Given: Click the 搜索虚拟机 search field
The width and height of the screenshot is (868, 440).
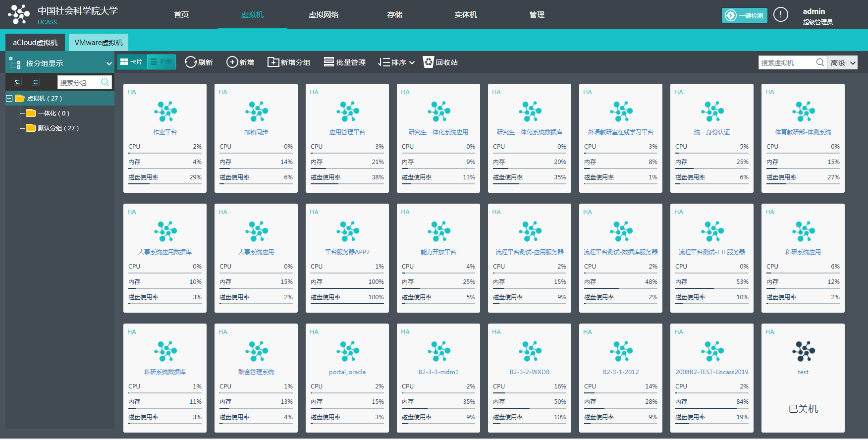Looking at the screenshot, I should click(787, 63).
